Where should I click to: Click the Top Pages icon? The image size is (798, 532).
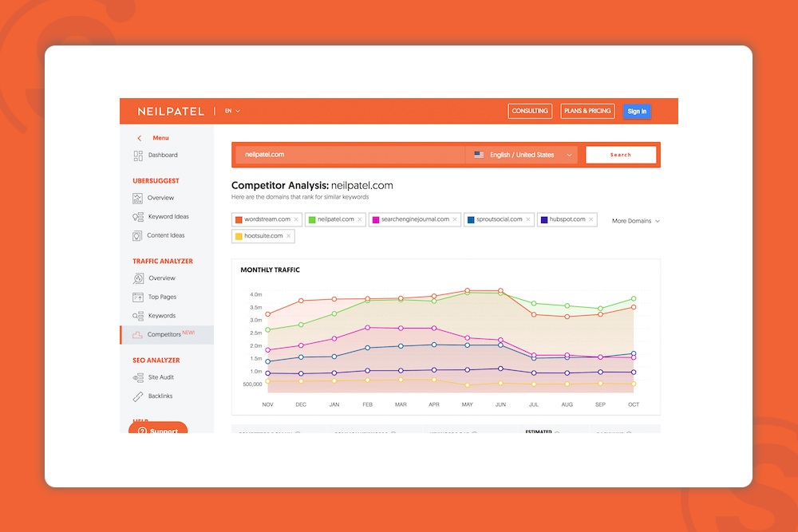138,297
